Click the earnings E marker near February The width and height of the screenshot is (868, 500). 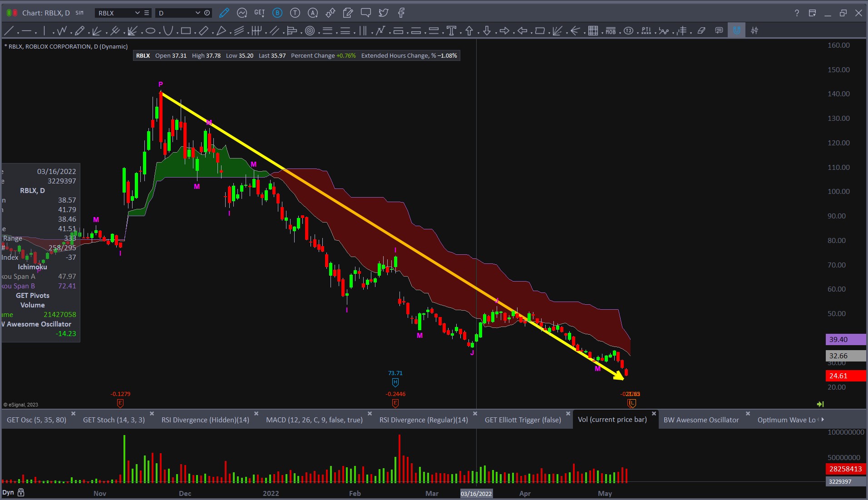pos(395,403)
